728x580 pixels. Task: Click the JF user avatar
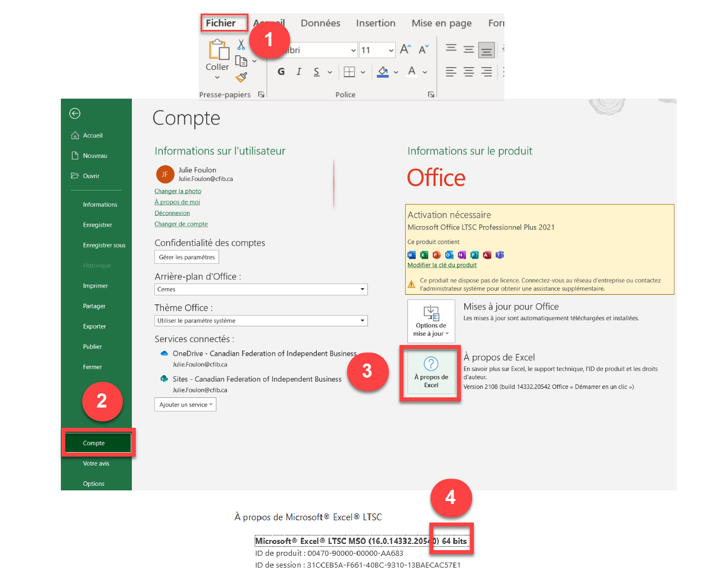coord(165,175)
